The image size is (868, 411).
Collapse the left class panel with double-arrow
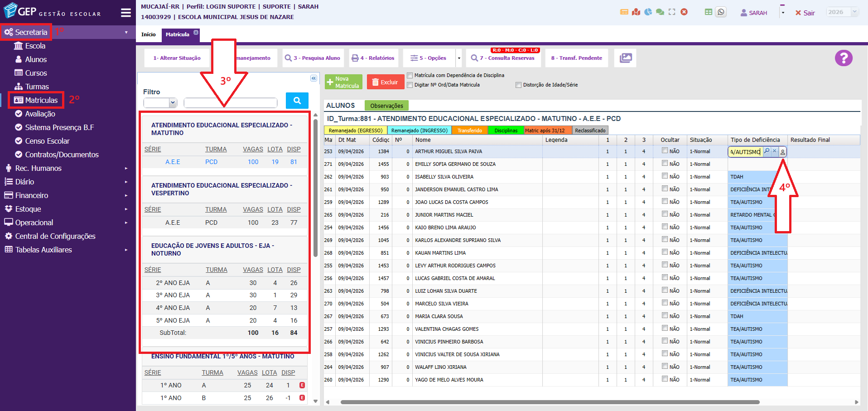(313, 78)
